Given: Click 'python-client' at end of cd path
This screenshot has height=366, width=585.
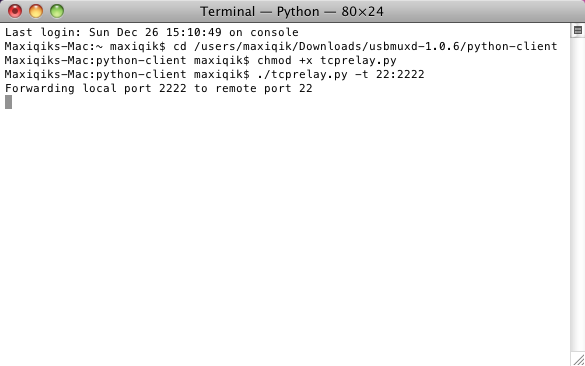Looking at the screenshot, I should click(x=512, y=46).
